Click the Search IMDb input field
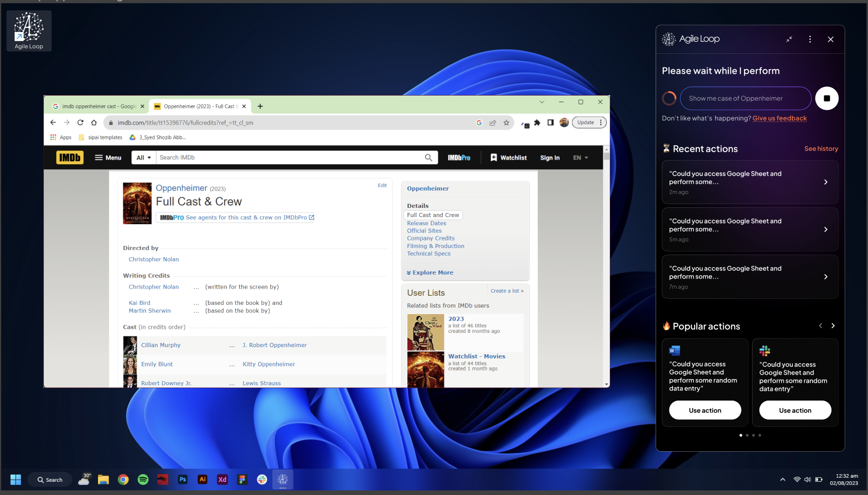Image resolution: width=868 pixels, height=495 pixels. coord(290,158)
